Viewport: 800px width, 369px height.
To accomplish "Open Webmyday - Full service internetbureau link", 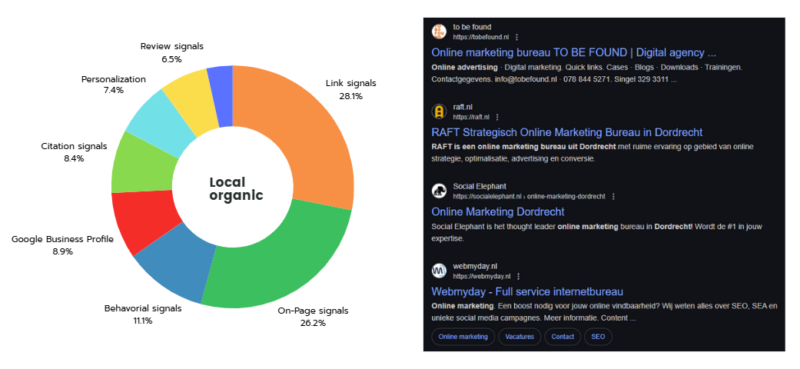I will pyautogui.click(x=527, y=292).
